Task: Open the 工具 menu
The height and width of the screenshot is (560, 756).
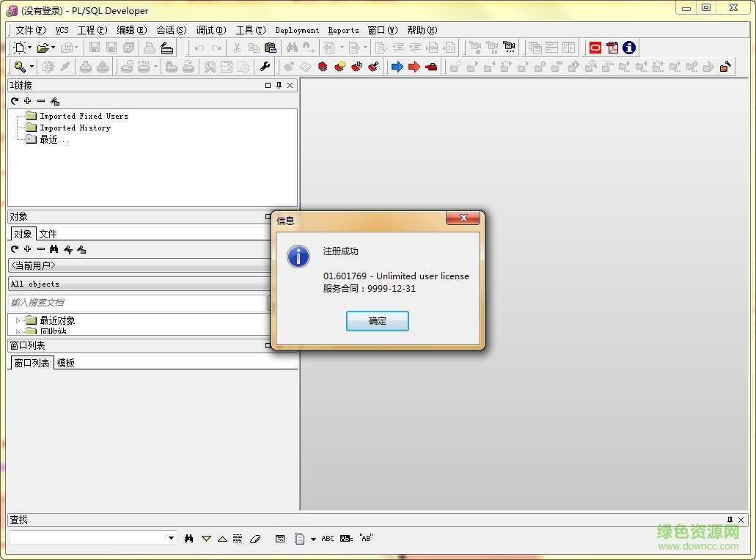Action: tap(249, 30)
